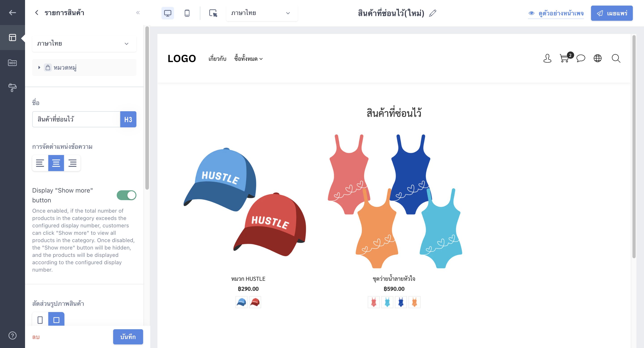Click the สินค้าที่ซ่อนไว้ heading in preview
Image resolution: width=644 pixels, height=348 pixels.
[x=394, y=113]
